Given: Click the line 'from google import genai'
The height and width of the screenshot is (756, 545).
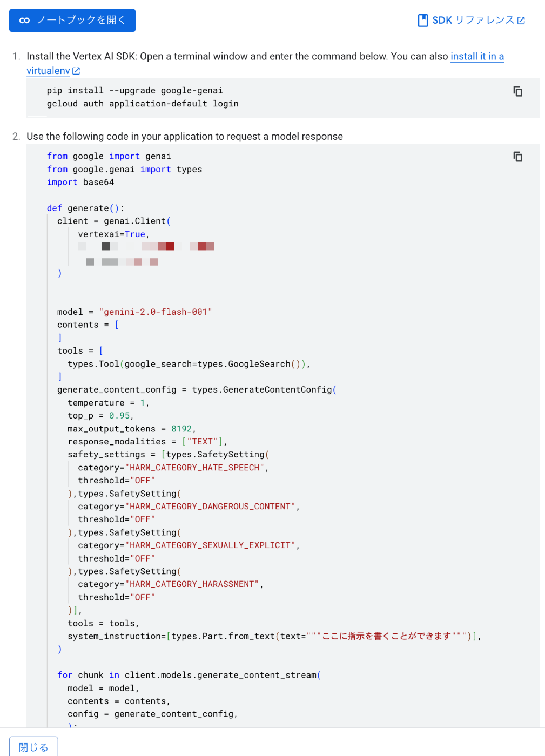Looking at the screenshot, I should [x=109, y=156].
